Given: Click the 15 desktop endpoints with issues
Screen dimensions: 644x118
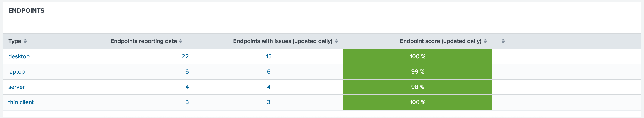Looking at the screenshot, I should pos(269,56).
